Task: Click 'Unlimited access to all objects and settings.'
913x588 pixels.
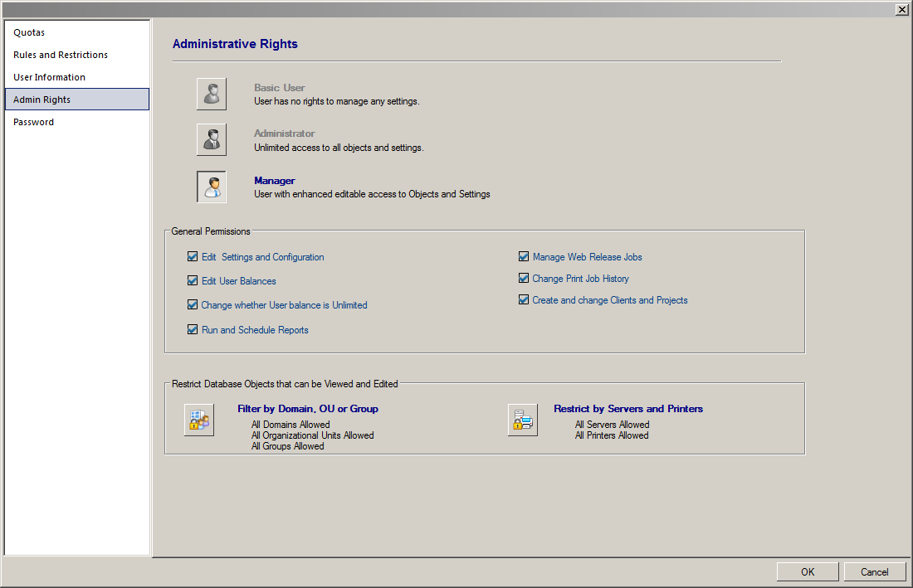Action: [x=339, y=148]
